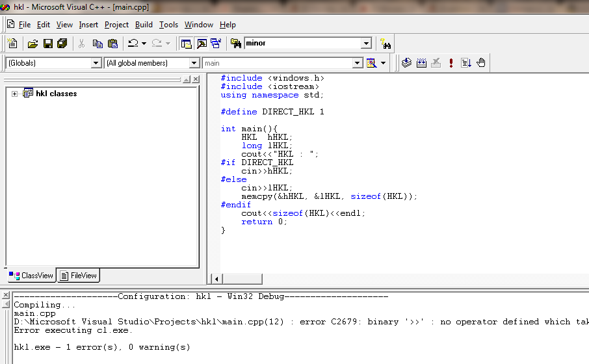This screenshot has width=589, height=364.
Task: Click the editor horizontal scrollbar left arrow
Action: pyautogui.click(x=217, y=279)
